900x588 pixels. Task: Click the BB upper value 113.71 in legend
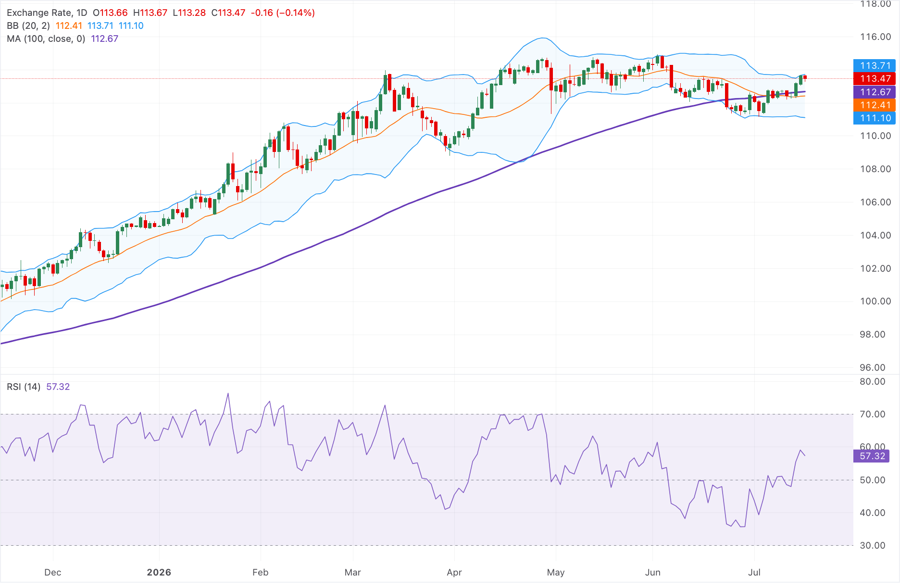tap(100, 26)
